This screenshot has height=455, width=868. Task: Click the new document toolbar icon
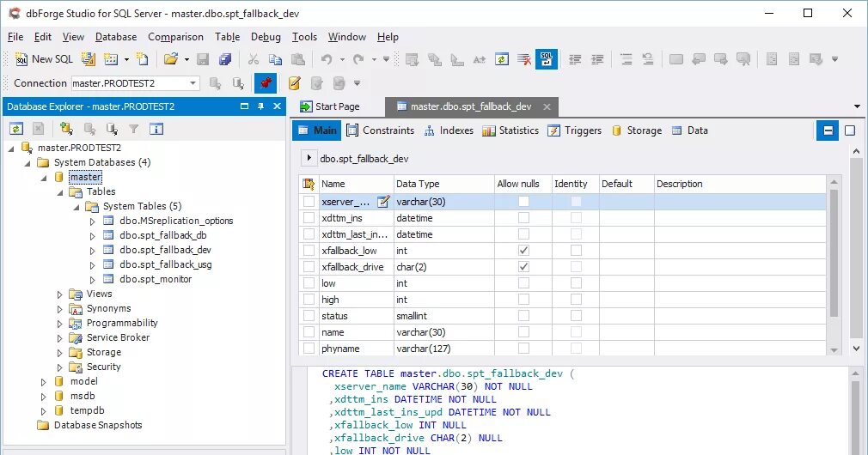(x=143, y=59)
